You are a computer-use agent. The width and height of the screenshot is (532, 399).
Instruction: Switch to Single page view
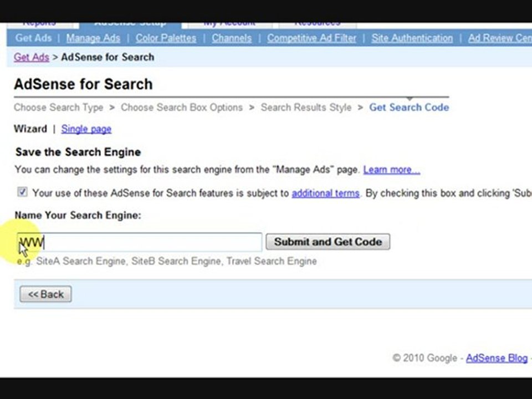coord(86,129)
